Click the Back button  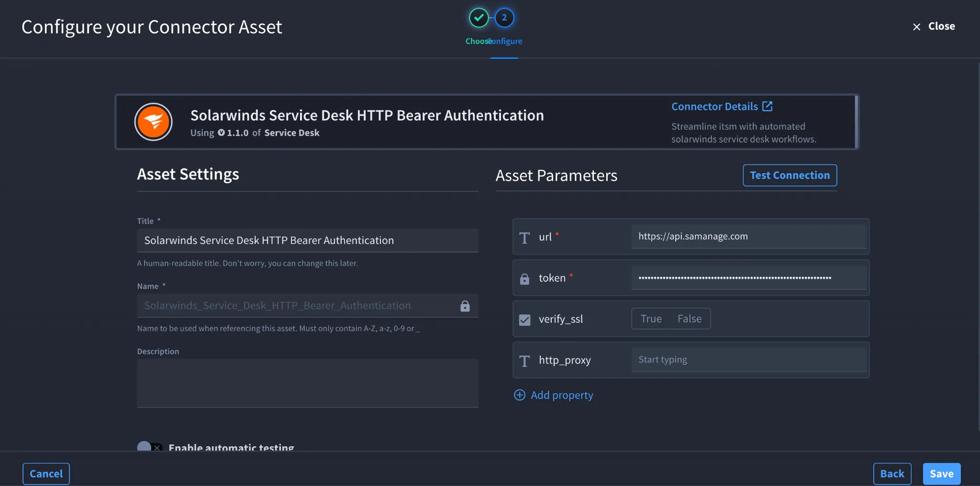click(892, 474)
